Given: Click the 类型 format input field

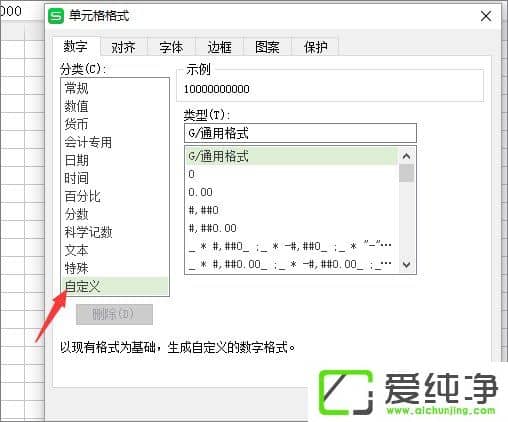Looking at the screenshot, I should [x=300, y=133].
